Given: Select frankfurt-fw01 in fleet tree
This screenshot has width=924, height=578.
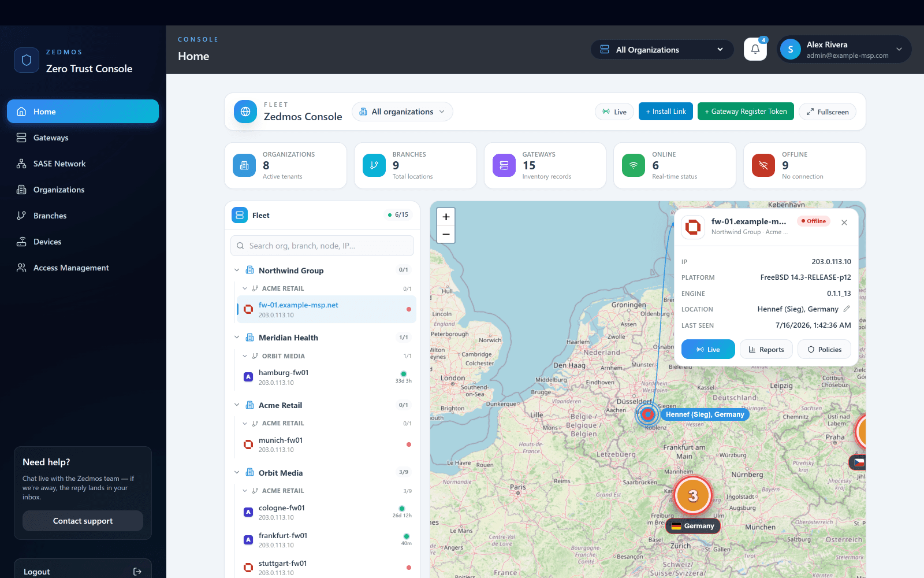Looking at the screenshot, I should (326, 540).
